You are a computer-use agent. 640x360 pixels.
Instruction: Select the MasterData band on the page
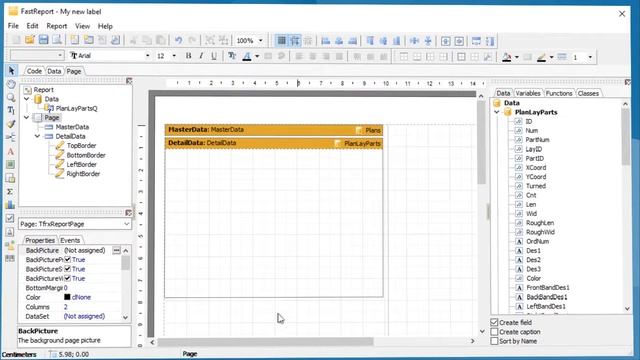tap(274, 130)
